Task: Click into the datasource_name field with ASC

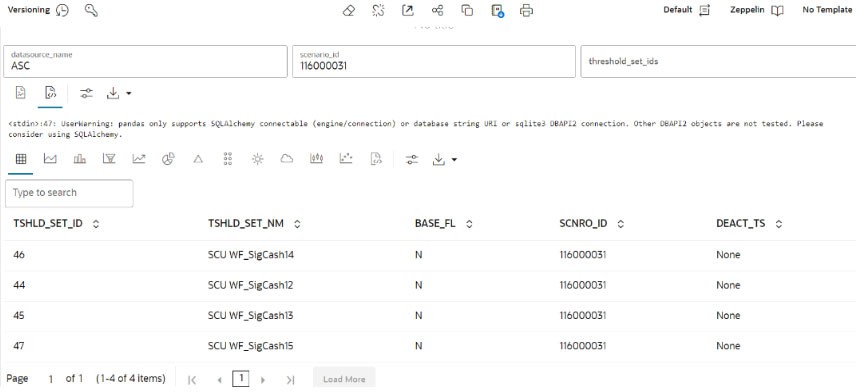Action: [x=145, y=61]
